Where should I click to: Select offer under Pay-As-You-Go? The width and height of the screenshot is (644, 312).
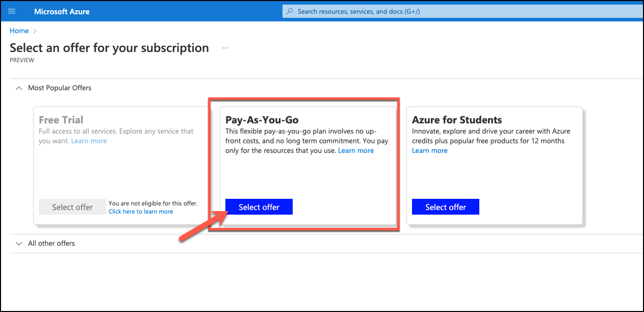[259, 207]
